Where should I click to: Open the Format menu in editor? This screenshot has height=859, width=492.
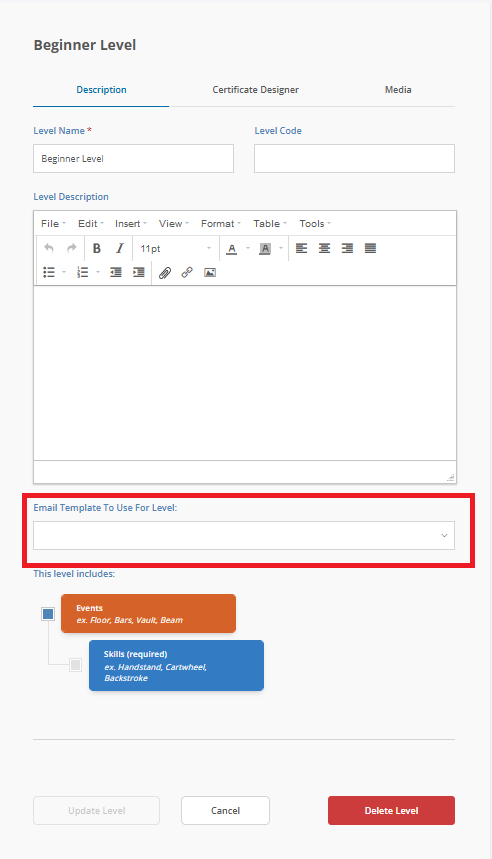[x=221, y=224]
